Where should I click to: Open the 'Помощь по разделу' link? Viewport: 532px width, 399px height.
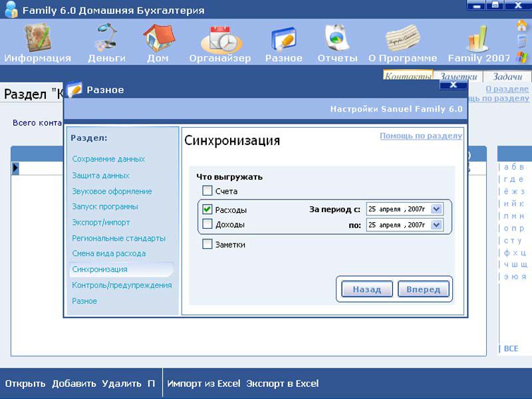pyautogui.click(x=420, y=136)
